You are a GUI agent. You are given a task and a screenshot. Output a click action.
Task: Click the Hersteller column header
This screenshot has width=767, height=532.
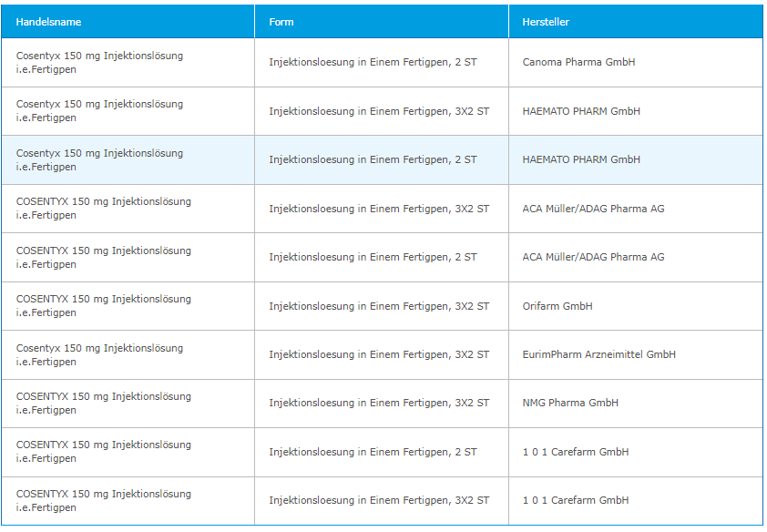pos(546,22)
